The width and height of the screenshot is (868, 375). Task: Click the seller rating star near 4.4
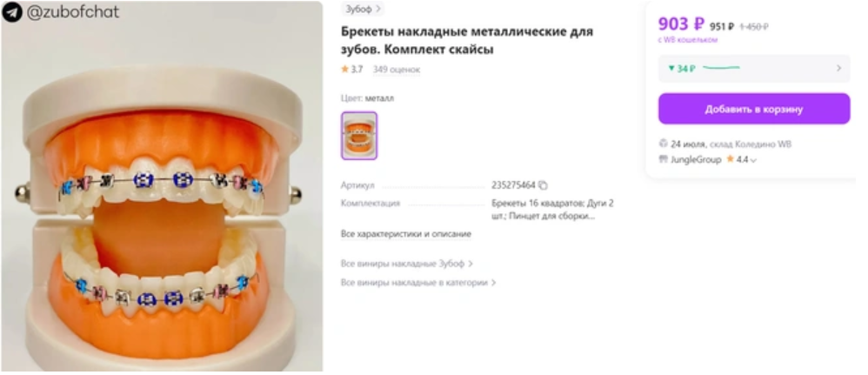pos(731,159)
